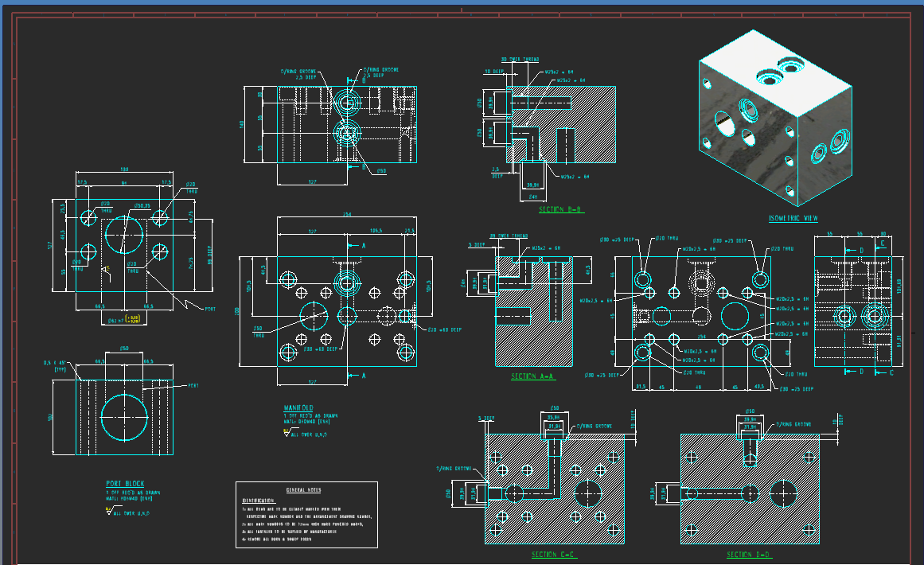Click the ISOMETRIC VIEW label

(x=793, y=218)
